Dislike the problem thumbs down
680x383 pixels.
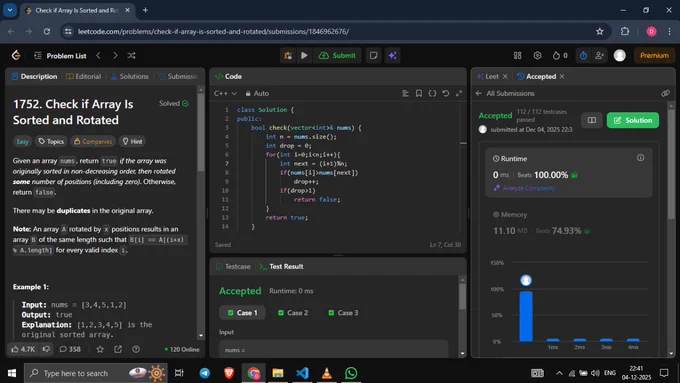tap(46, 349)
